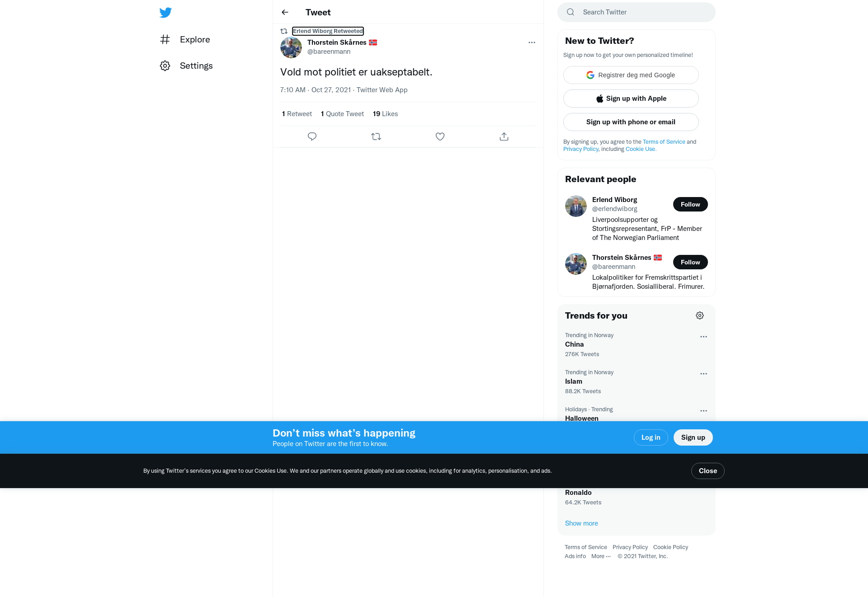The height and width of the screenshot is (597, 868).
Task: Open more options for Islam trend
Action: 703,374
